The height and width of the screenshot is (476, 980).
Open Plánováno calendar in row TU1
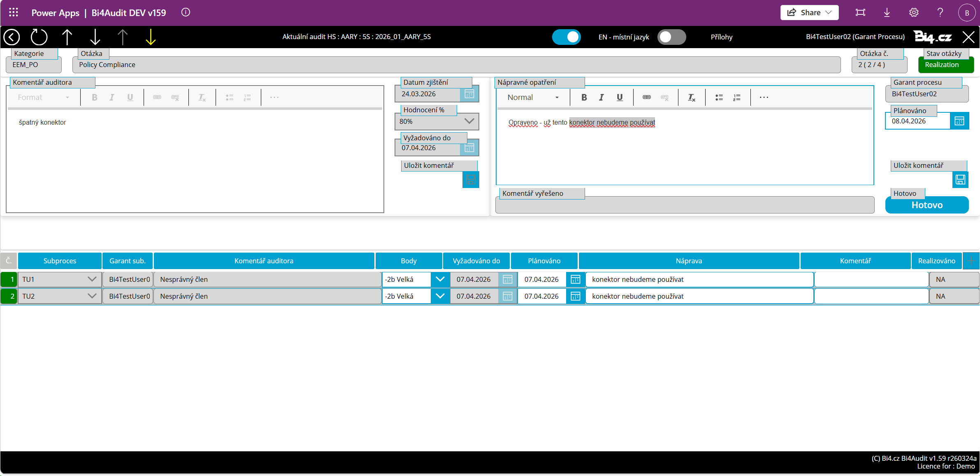point(575,280)
